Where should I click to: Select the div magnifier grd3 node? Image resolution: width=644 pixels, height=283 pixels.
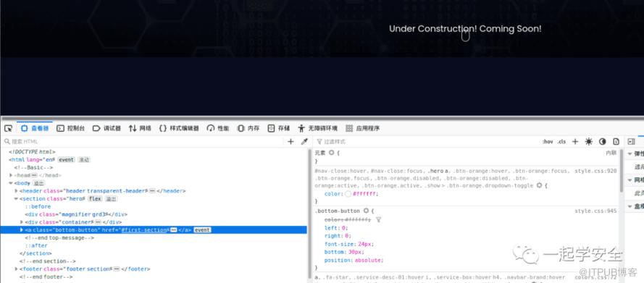76,214
